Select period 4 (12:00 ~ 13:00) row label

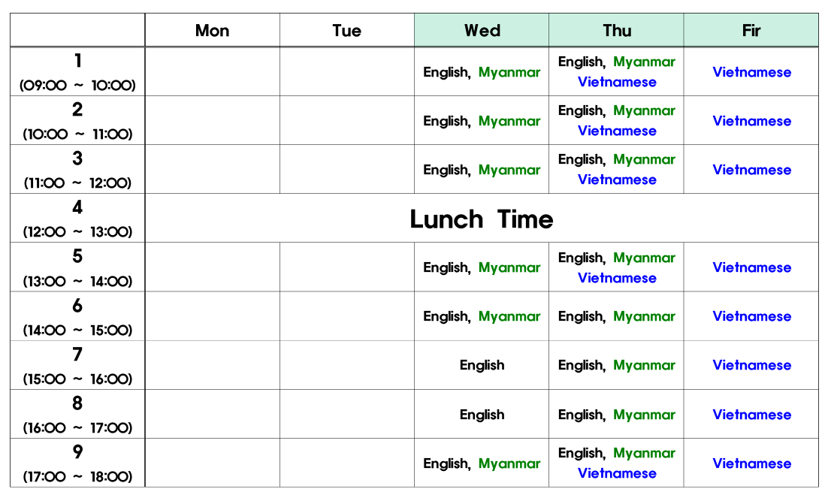[x=77, y=218]
